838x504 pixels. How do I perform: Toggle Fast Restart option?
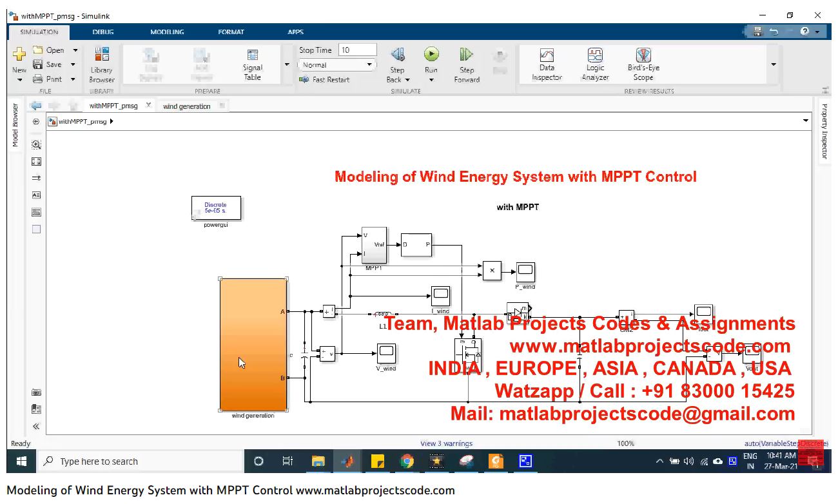[325, 80]
